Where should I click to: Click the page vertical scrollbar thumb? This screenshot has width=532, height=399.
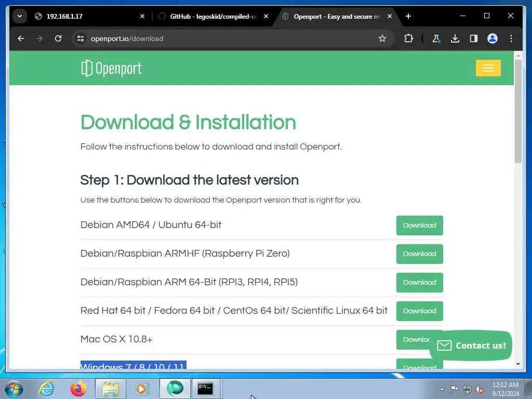pyautogui.click(x=518, y=111)
